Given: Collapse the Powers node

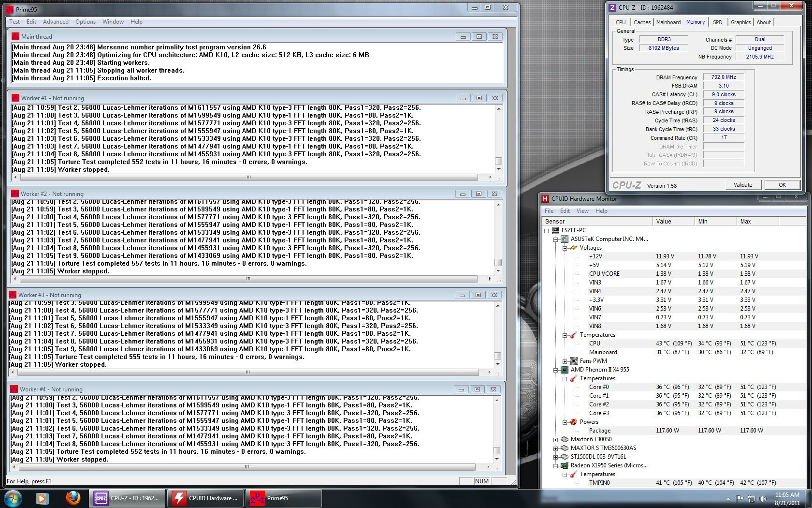Looking at the screenshot, I should pyautogui.click(x=565, y=422).
